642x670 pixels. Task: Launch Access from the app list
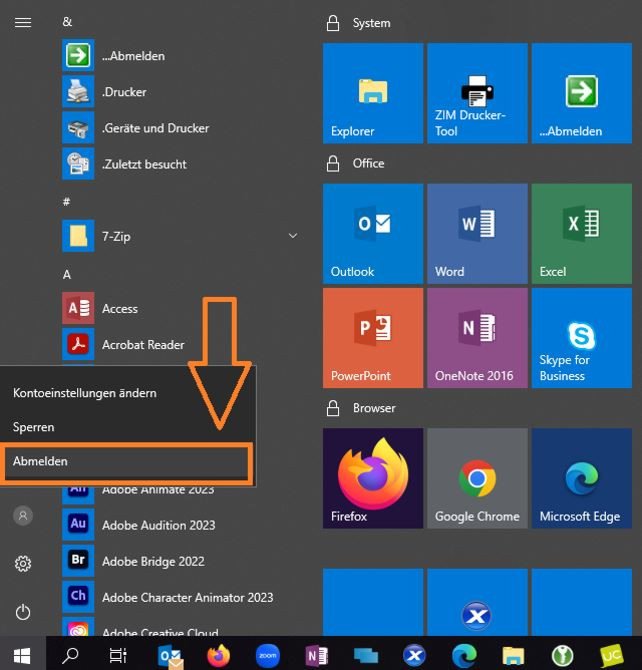(x=182, y=309)
